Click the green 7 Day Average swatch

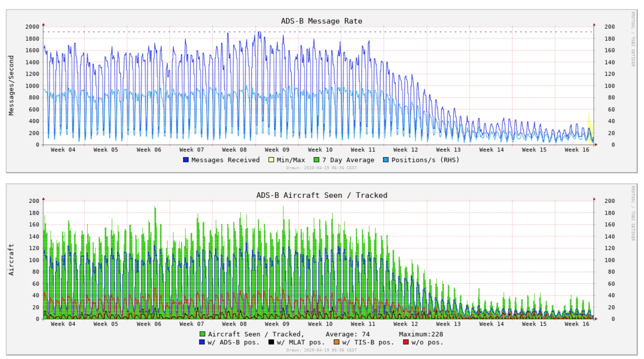(316, 160)
